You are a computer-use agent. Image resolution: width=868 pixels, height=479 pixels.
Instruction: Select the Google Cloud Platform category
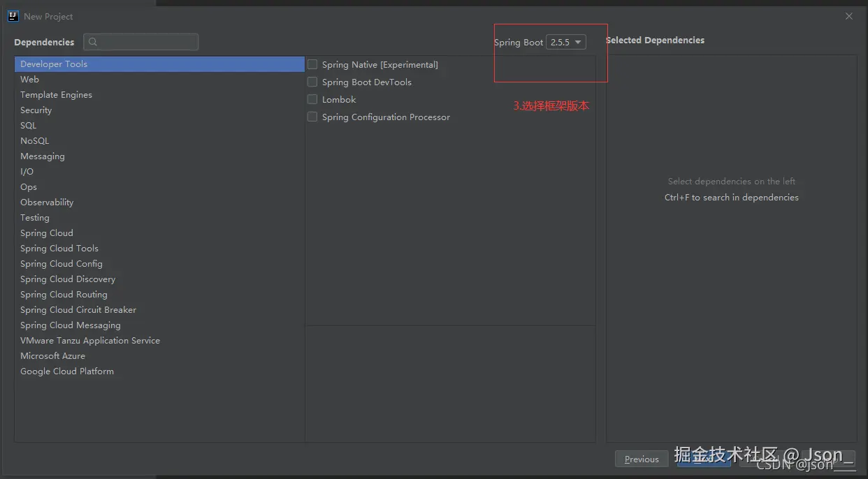[x=159, y=371]
